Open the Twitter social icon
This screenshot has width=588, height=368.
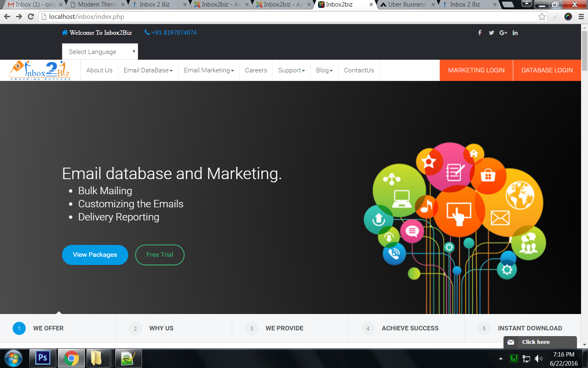click(491, 33)
